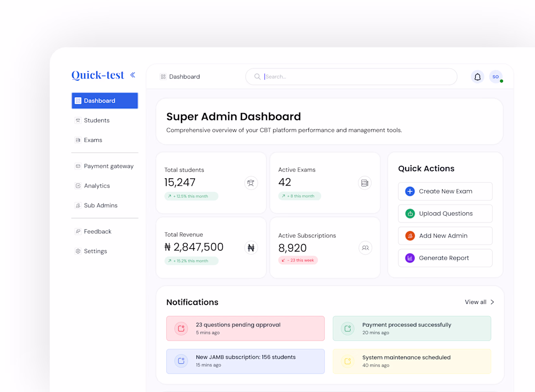
Task: Click the Notifications heading
Action: [192, 302]
